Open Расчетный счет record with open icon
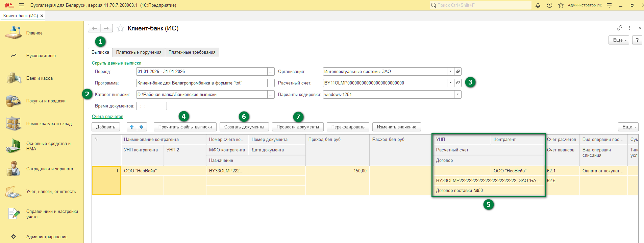The height and width of the screenshot is (243, 644). coord(458,83)
